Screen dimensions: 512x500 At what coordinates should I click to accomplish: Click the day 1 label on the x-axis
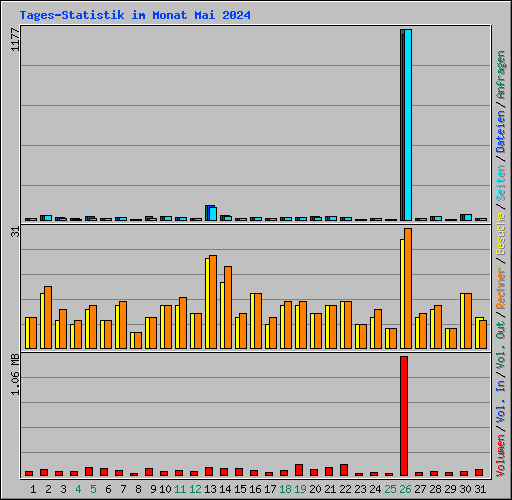point(33,489)
